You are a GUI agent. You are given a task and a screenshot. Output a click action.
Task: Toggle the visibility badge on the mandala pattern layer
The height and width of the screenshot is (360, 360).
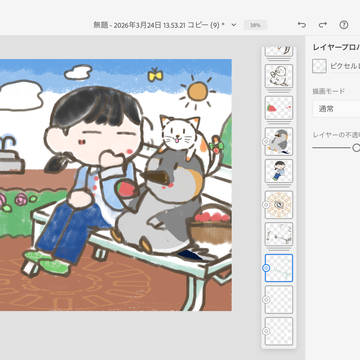pyautogui.click(x=266, y=205)
